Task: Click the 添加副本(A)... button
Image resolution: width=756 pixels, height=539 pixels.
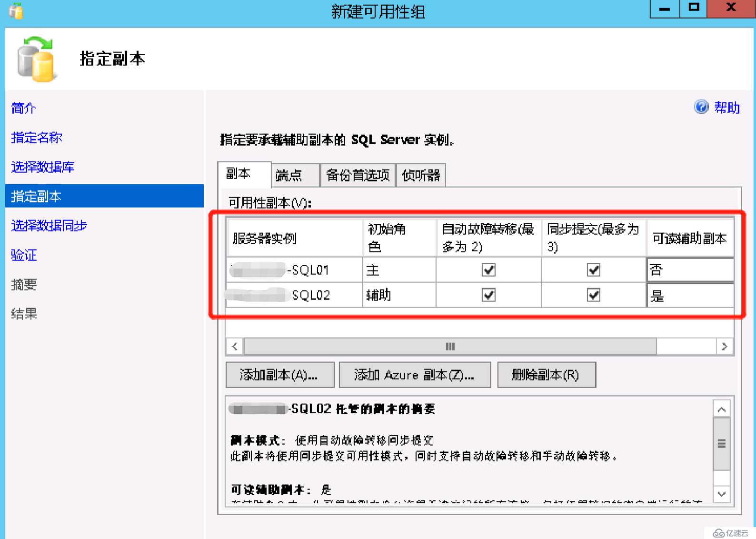Action: (x=280, y=375)
